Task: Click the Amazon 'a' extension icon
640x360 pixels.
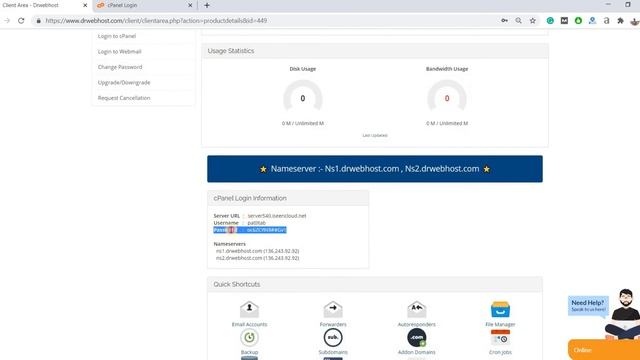Action: tap(607, 20)
